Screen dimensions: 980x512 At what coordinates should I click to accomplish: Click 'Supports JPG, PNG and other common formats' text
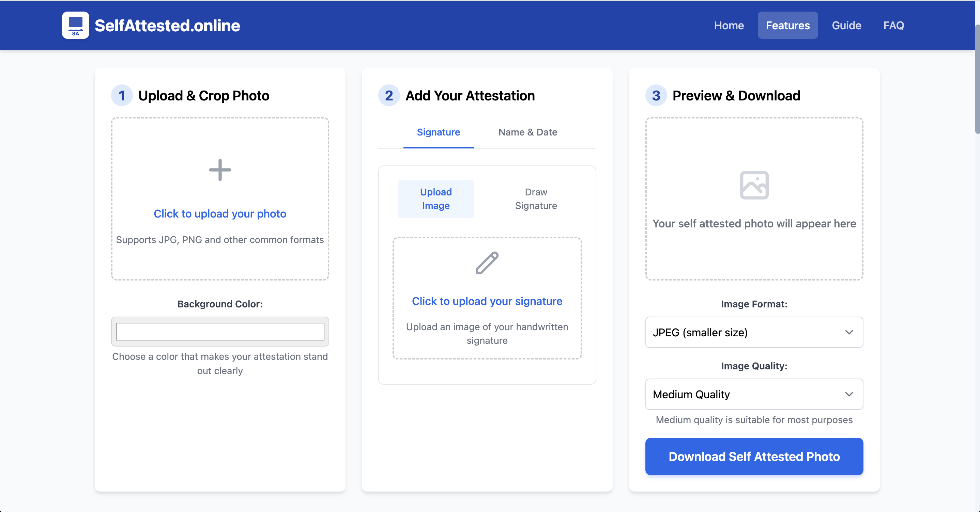tap(220, 240)
